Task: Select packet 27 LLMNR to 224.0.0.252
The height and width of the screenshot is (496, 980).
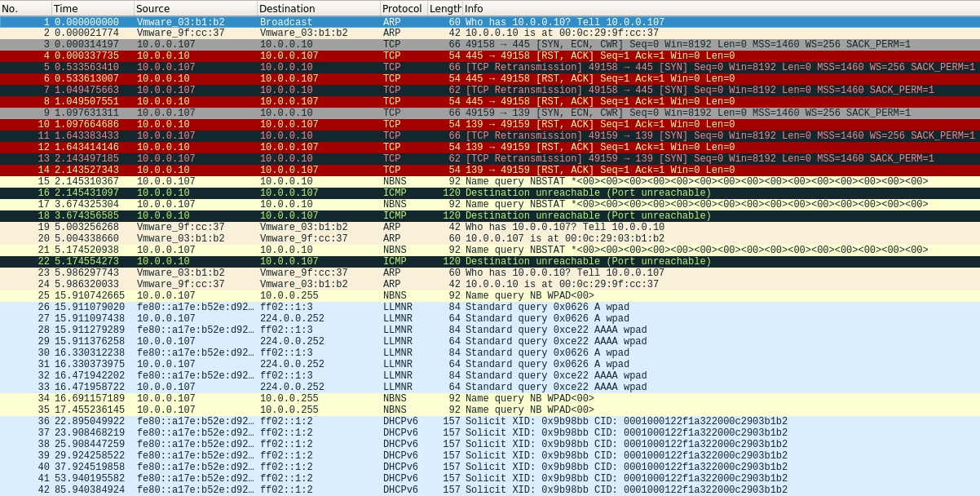Action: [x=490, y=319]
